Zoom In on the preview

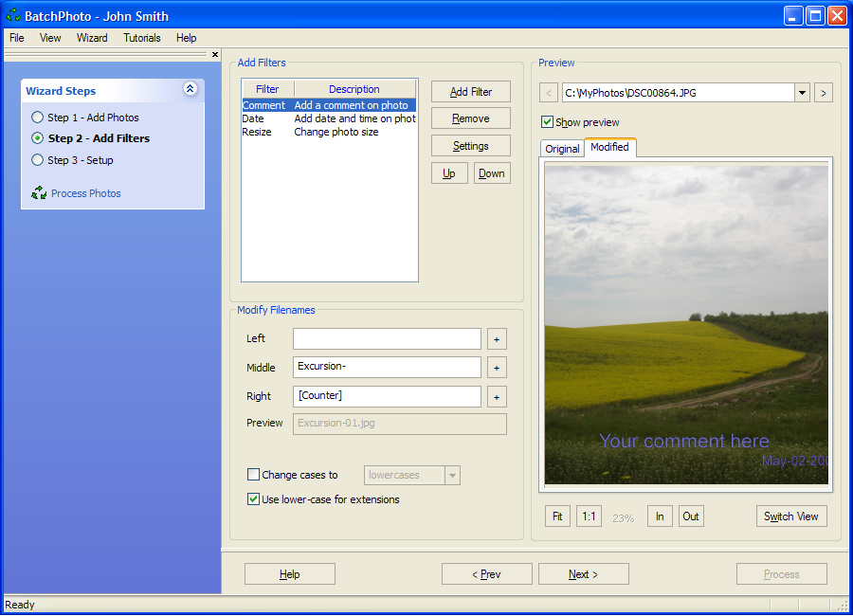[x=660, y=516]
